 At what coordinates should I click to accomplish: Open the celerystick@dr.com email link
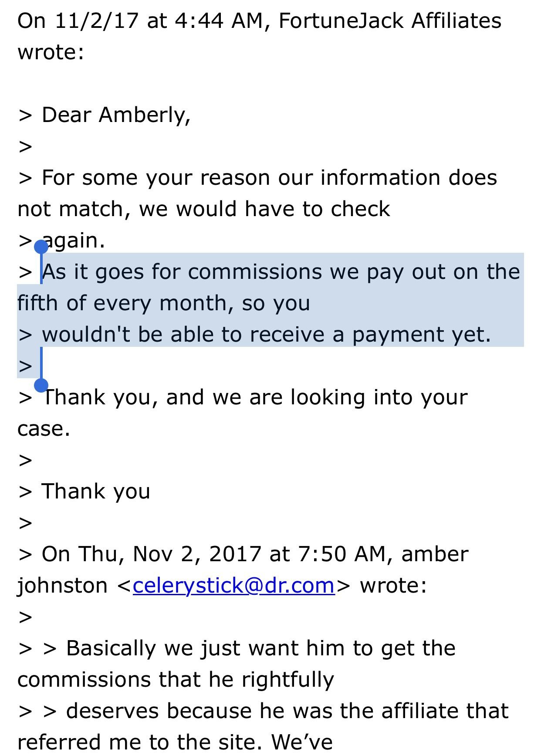pos(233,585)
